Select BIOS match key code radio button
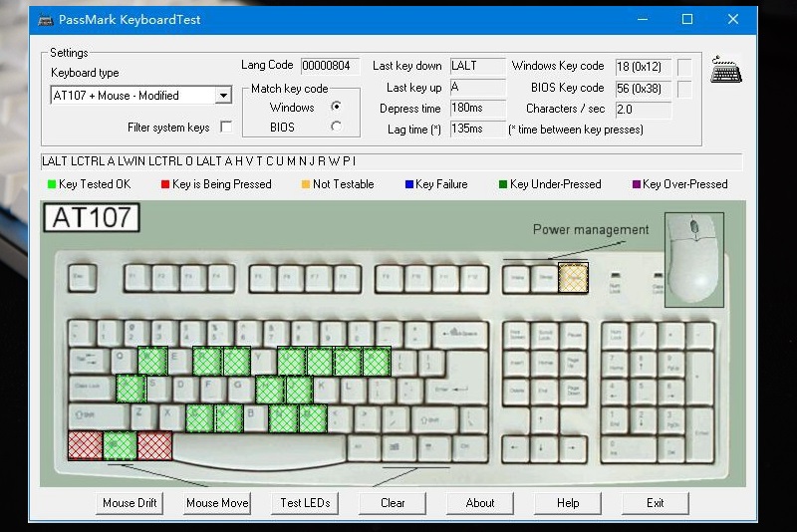The width and height of the screenshot is (797, 532). tap(336, 126)
